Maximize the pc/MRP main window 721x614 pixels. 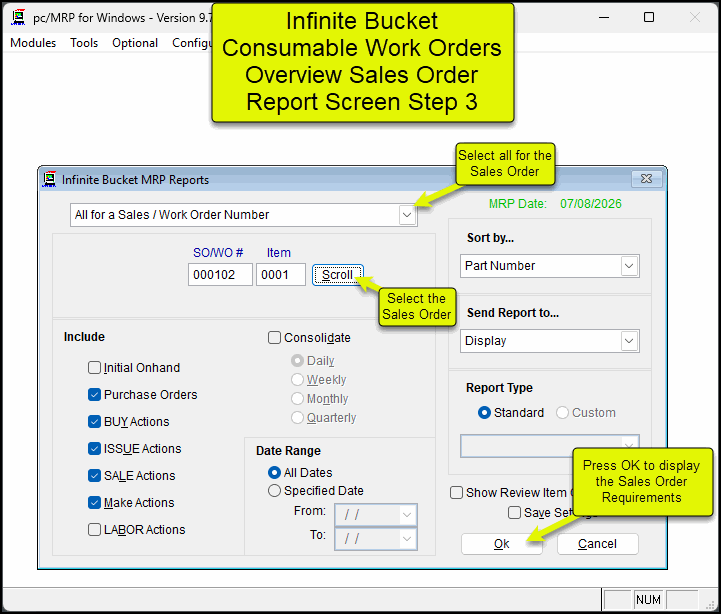point(649,17)
